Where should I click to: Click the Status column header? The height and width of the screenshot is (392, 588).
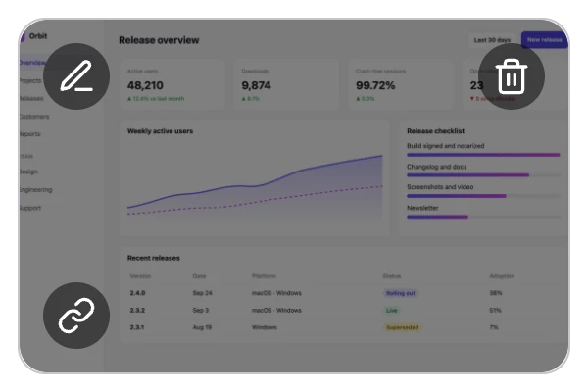(x=391, y=276)
